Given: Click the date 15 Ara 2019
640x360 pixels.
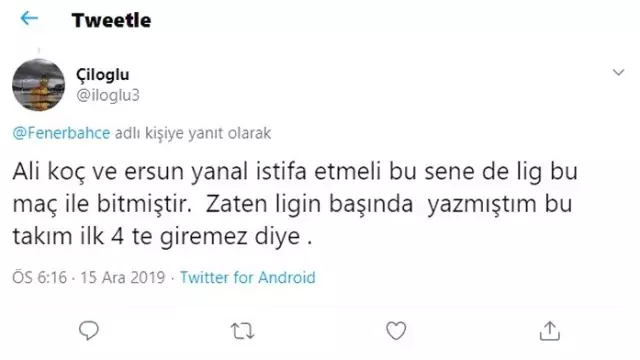Looking at the screenshot, I should (x=122, y=278).
